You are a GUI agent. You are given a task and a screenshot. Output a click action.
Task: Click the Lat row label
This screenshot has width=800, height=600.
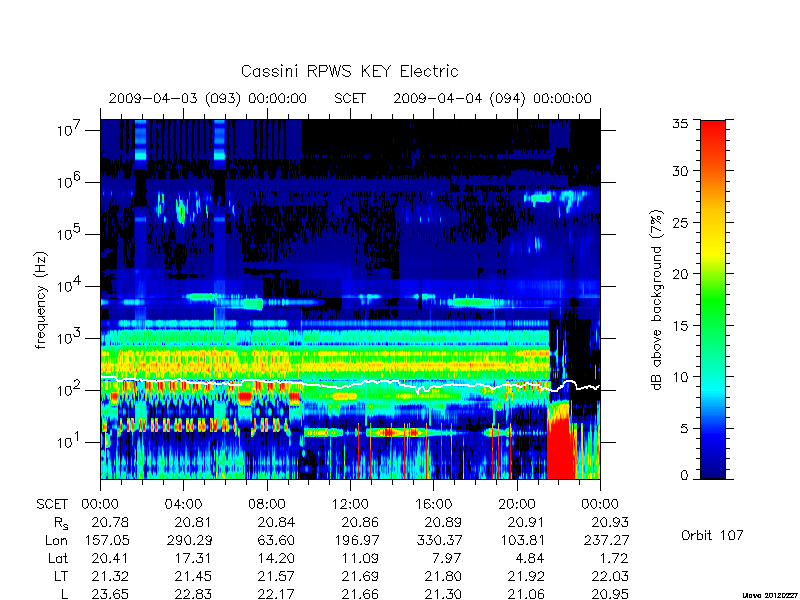tap(58, 558)
